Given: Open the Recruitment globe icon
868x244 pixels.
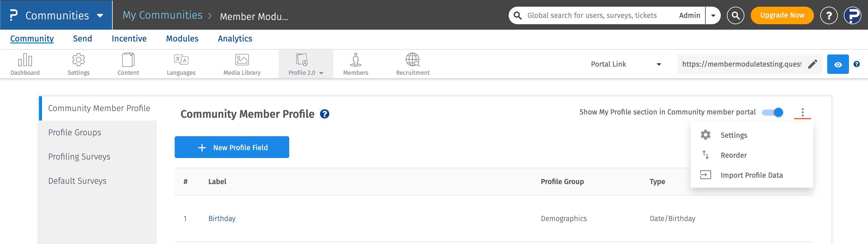Looking at the screenshot, I should click(413, 60).
